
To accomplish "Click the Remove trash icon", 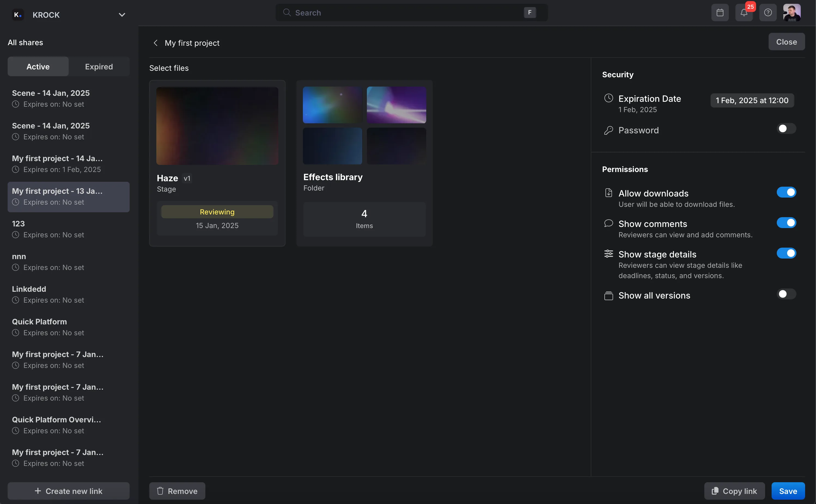I will pyautogui.click(x=160, y=491).
